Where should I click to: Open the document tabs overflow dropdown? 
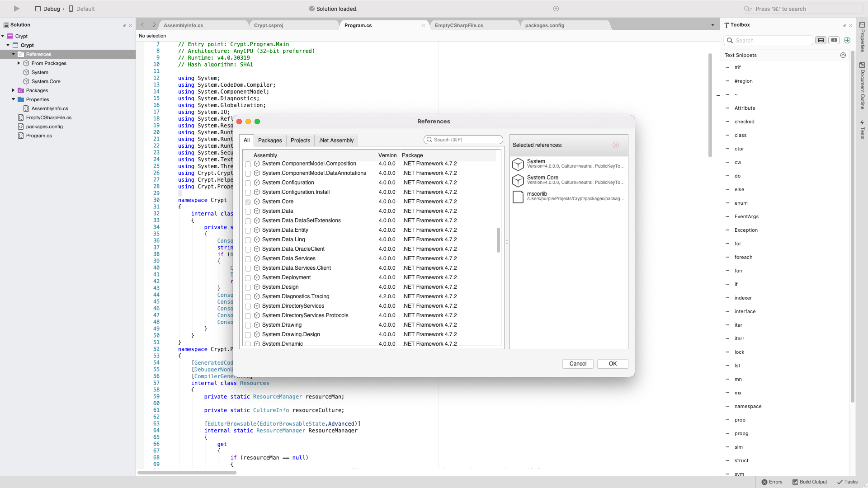tap(712, 25)
